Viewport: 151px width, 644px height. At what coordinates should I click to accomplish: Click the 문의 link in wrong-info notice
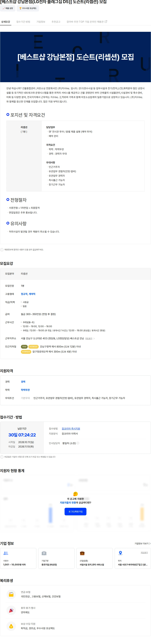[34, 250]
